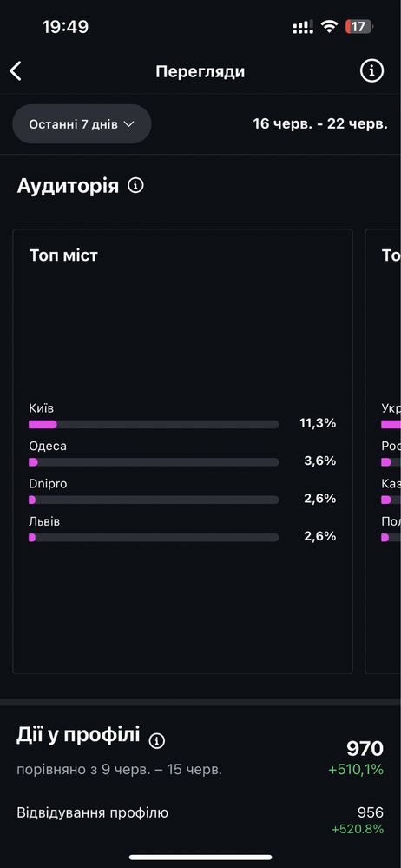Open the info icon next to Перегляди
The width and height of the screenshot is (401, 868).
(371, 71)
